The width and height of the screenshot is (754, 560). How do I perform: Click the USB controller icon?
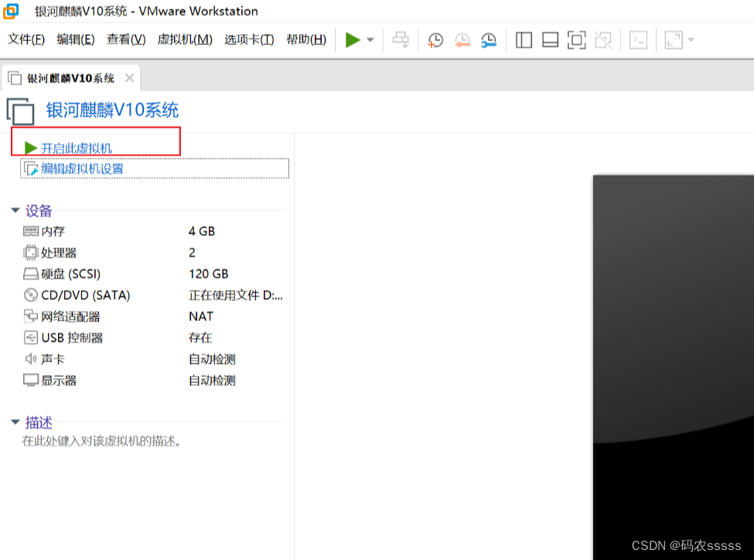pyautogui.click(x=31, y=338)
